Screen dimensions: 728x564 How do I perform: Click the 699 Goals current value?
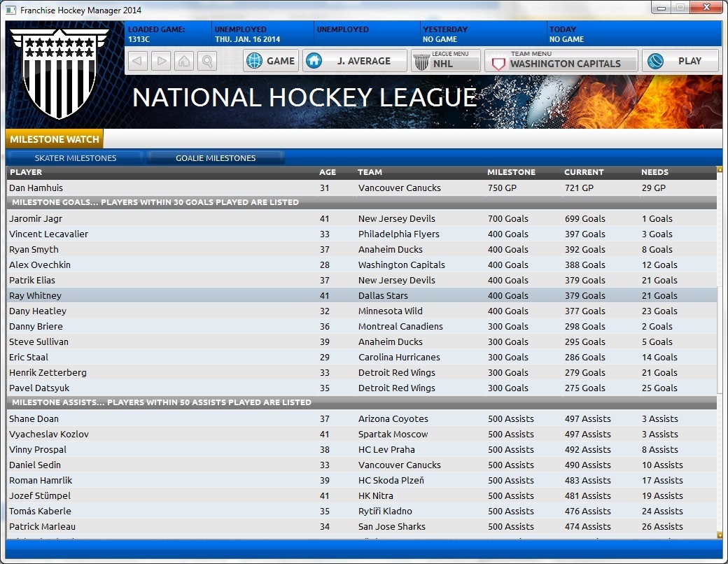[584, 218]
